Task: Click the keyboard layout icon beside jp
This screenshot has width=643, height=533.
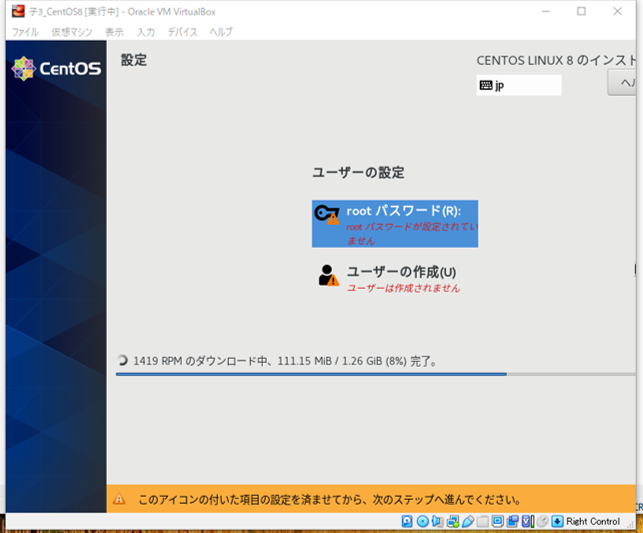Action: (486, 85)
